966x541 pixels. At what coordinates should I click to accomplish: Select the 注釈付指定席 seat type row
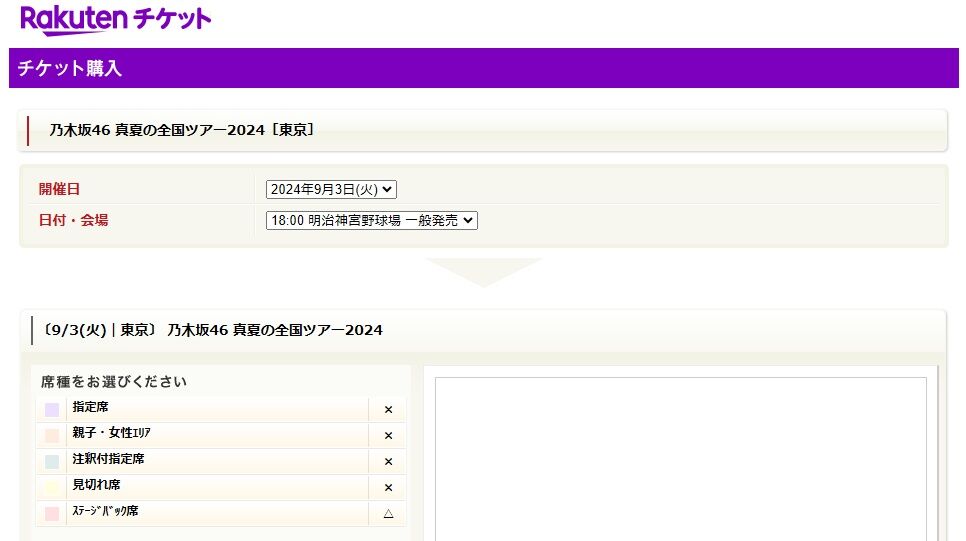pyautogui.click(x=221, y=461)
